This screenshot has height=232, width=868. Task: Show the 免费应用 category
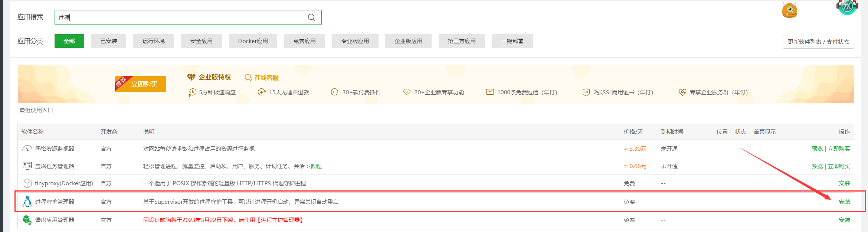(304, 41)
